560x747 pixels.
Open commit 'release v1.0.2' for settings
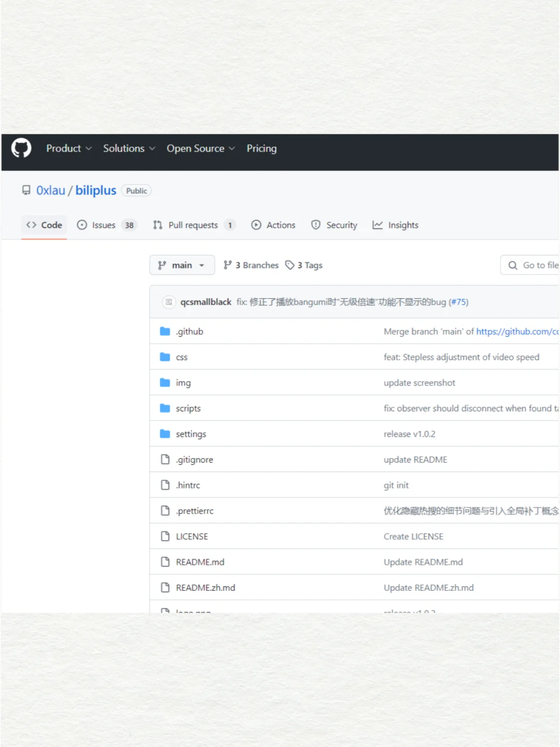point(410,434)
